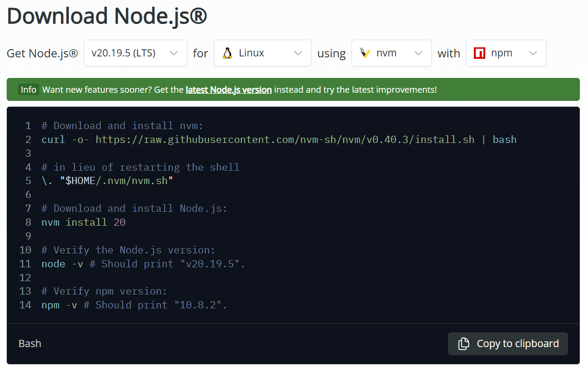
Task: Follow the latest Node.js version link
Action: (229, 89)
